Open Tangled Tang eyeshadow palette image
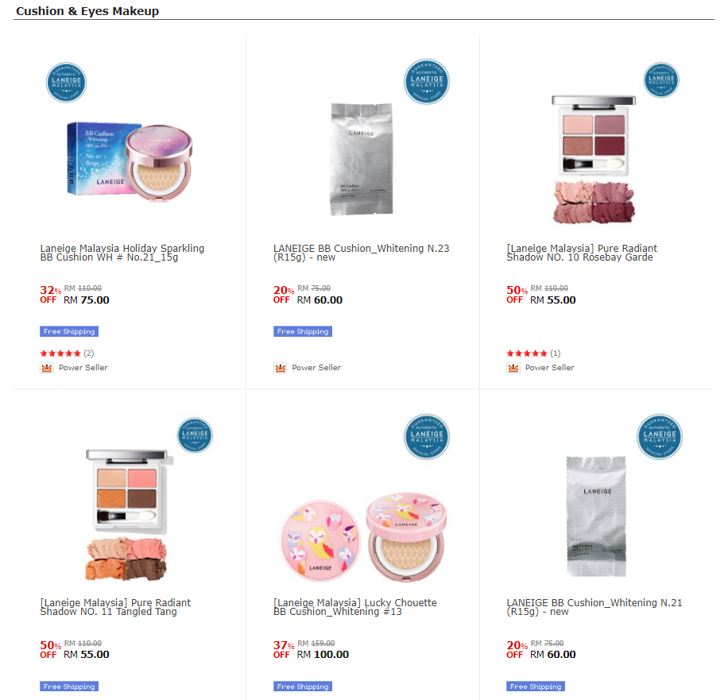 (x=127, y=515)
